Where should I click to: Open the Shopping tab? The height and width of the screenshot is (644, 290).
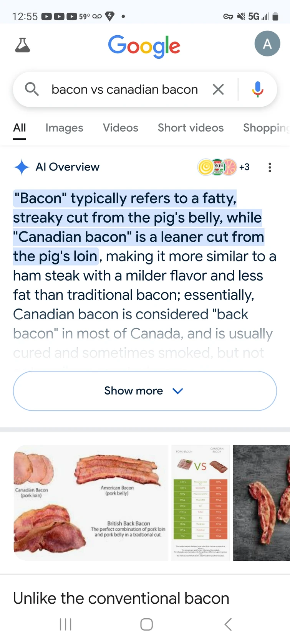(266, 128)
